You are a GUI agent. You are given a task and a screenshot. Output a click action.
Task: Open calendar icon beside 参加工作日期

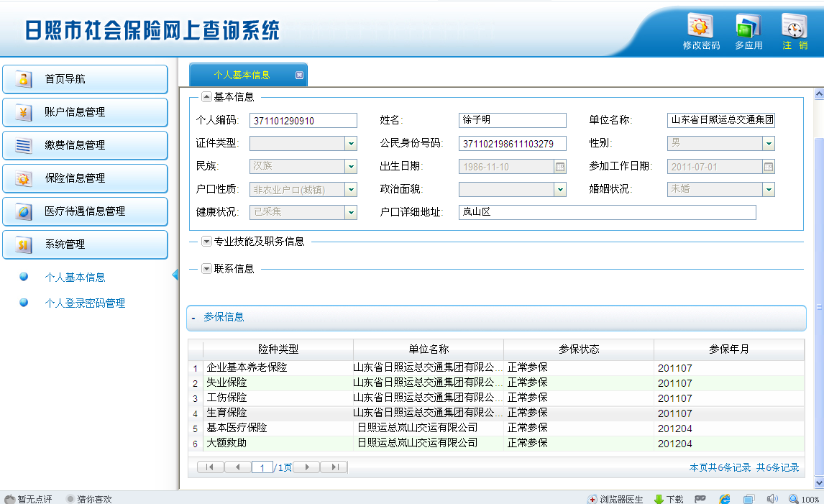pos(769,167)
